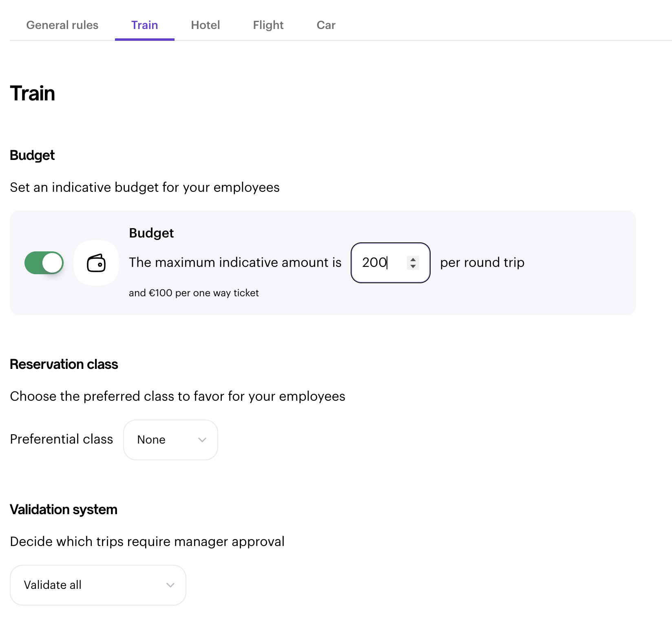
Task: Click the wallet budget icon
Action: [96, 263]
